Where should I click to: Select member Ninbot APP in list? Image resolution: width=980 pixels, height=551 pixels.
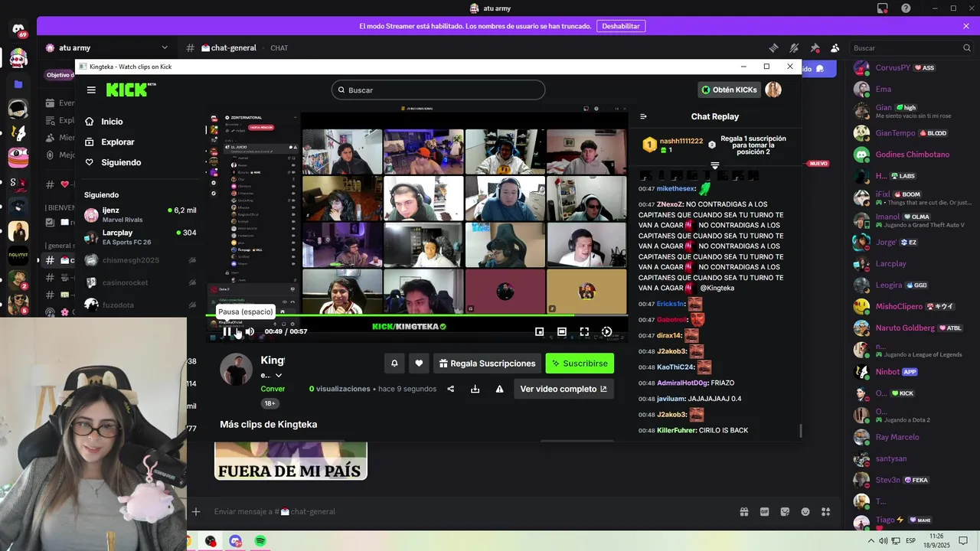[x=911, y=372]
